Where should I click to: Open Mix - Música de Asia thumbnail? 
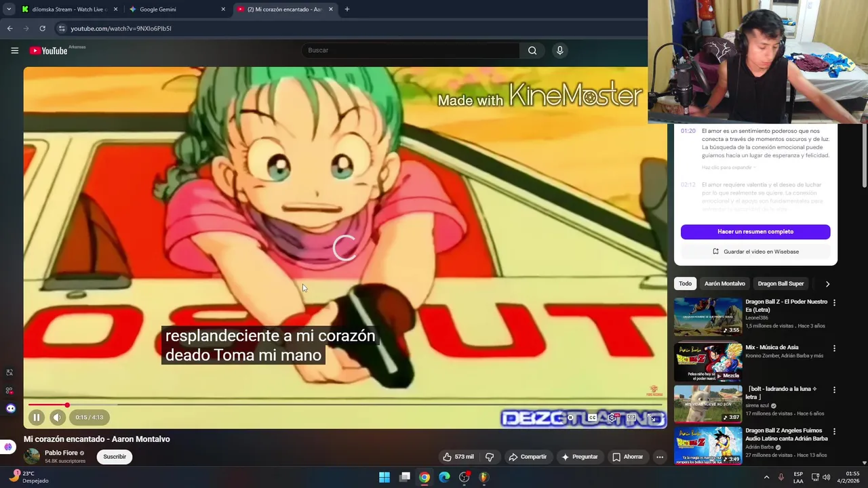click(x=708, y=363)
